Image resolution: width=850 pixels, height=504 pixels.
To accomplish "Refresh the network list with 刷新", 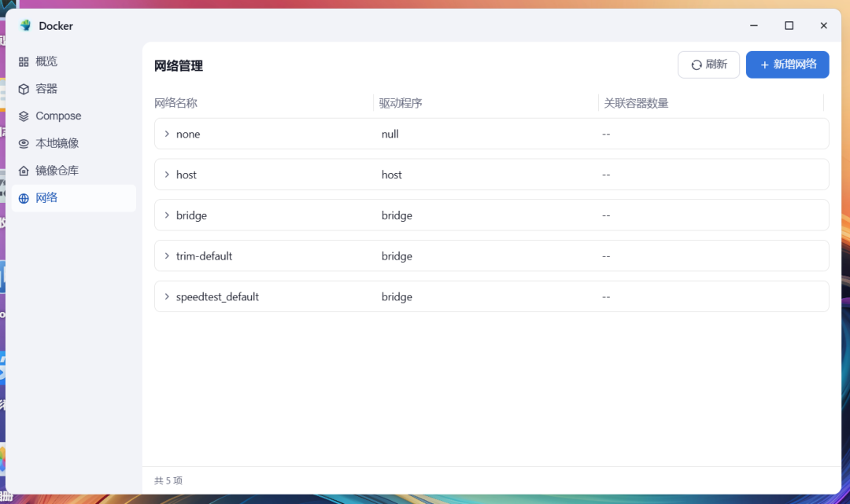I will 708,65.
